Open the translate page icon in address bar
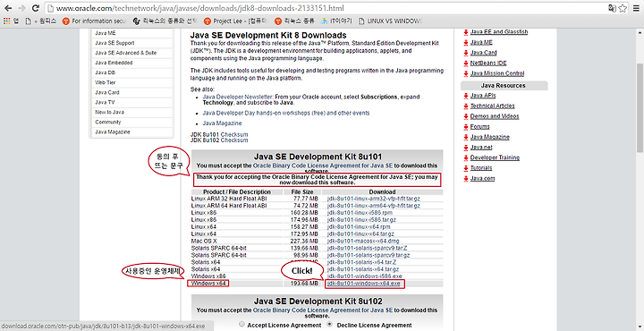 pyautogui.click(x=613, y=8)
